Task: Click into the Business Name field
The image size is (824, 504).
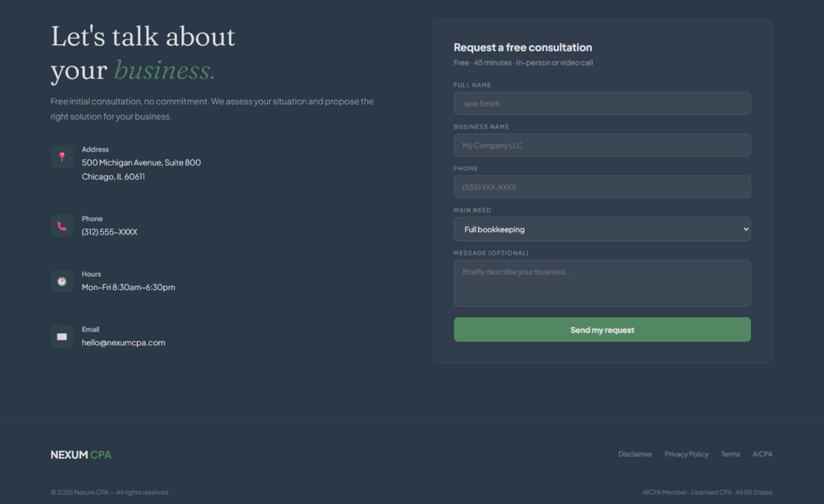Action: coord(603,145)
